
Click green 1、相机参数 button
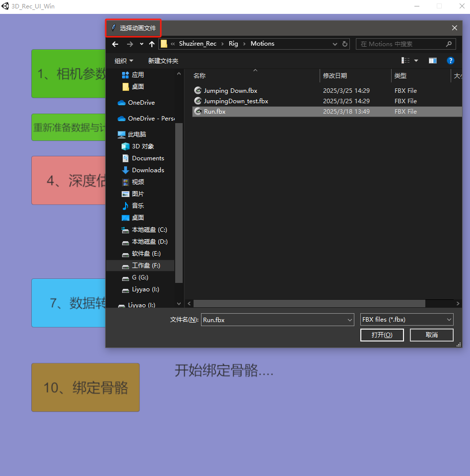tap(68, 74)
